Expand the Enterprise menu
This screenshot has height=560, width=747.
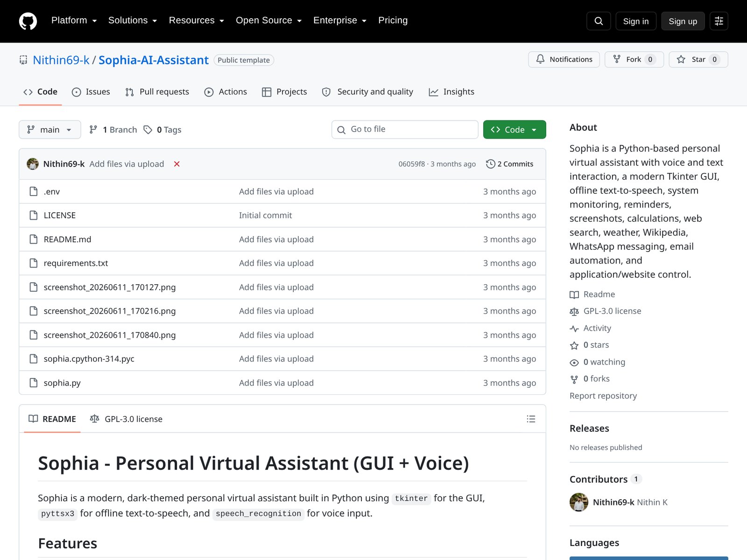point(340,20)
